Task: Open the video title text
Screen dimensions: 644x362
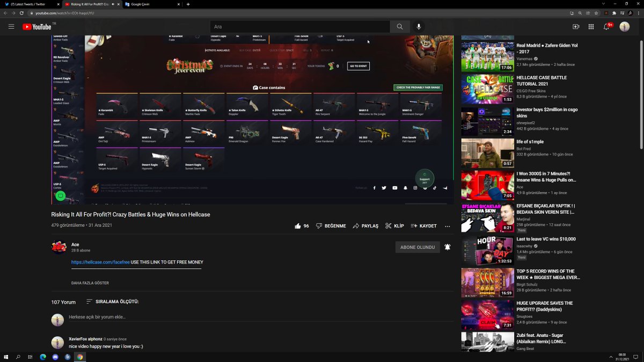Action: [x=130, y=214]
